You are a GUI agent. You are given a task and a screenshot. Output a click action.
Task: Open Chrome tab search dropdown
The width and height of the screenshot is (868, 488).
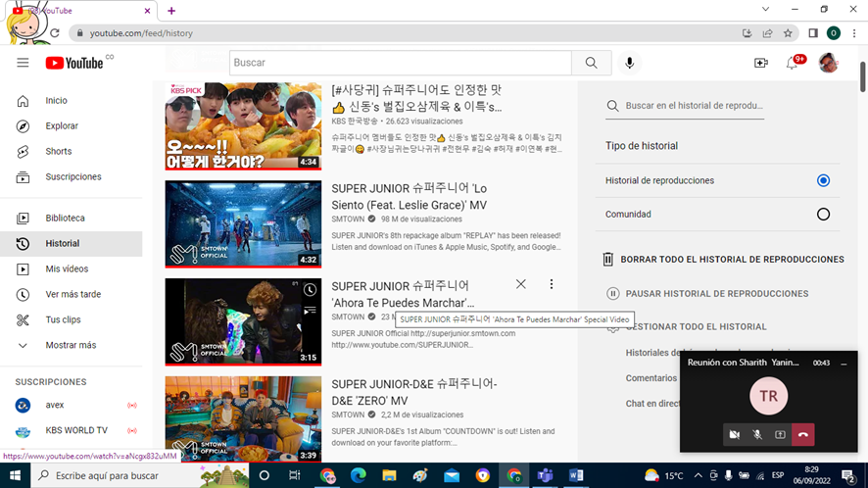(765, 10)
